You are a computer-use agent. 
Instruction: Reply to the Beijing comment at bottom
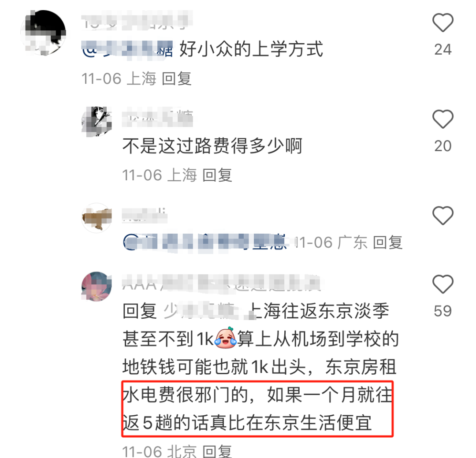pyautogui.click(x=217, y=451)
